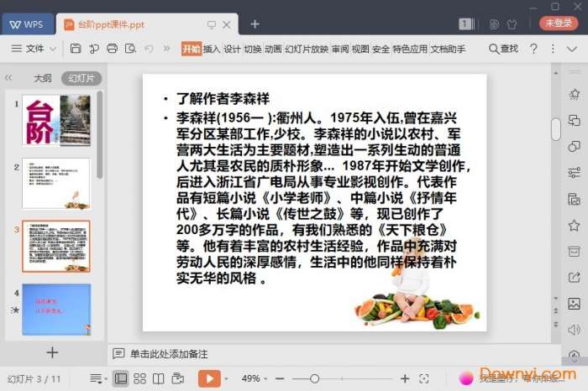Viewport: 588px width, 391px height.
Task: Click the 未登录 login button
Action: 559,23
